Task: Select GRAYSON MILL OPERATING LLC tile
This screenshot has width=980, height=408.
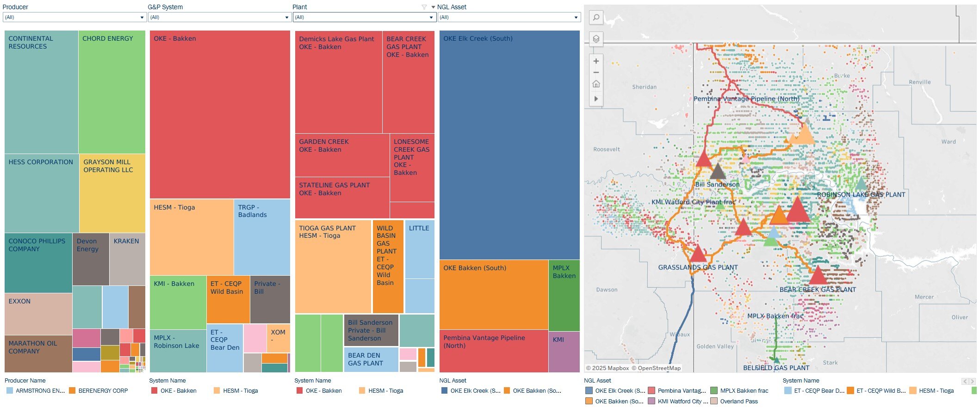Action: point(112,193)
